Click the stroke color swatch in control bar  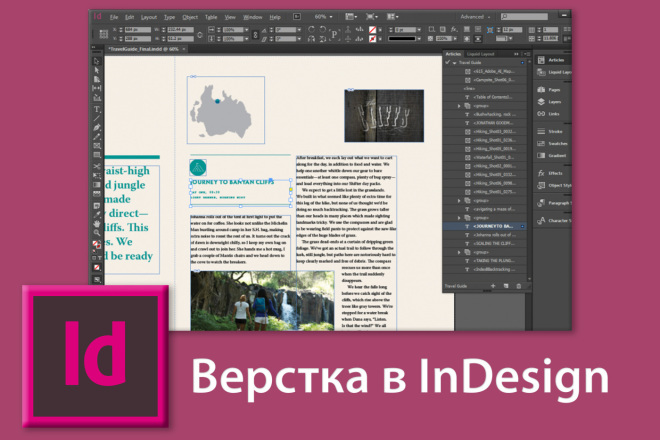[x=373, y=39]
